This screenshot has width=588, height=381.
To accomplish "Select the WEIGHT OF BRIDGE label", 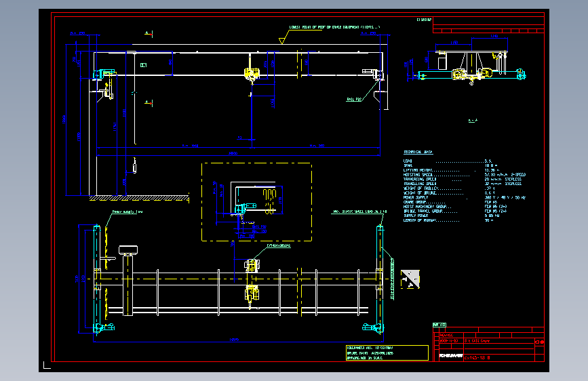I will (420, 193).
